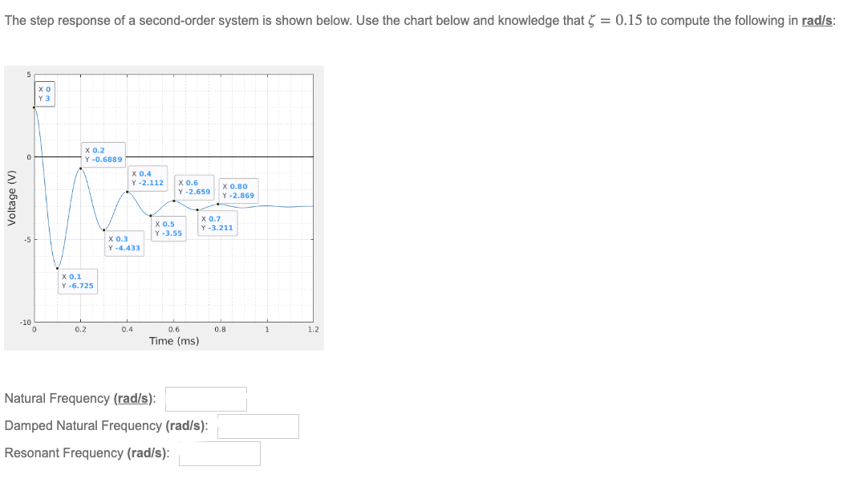Click the 0.6 tick mark on the time axis
This screenshot has height=483, width=868.
175,329
